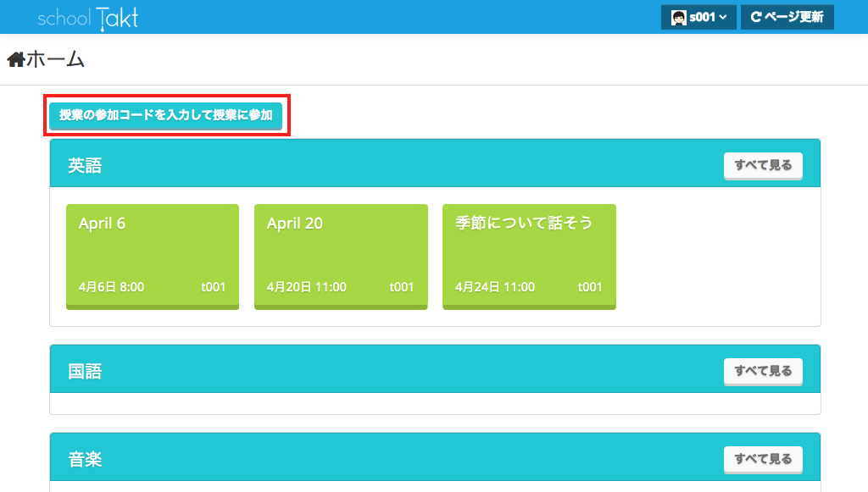Click the 4月6日 8:00 date text
Viewport: 868px width, 492px height.
[x=111, y=287]
